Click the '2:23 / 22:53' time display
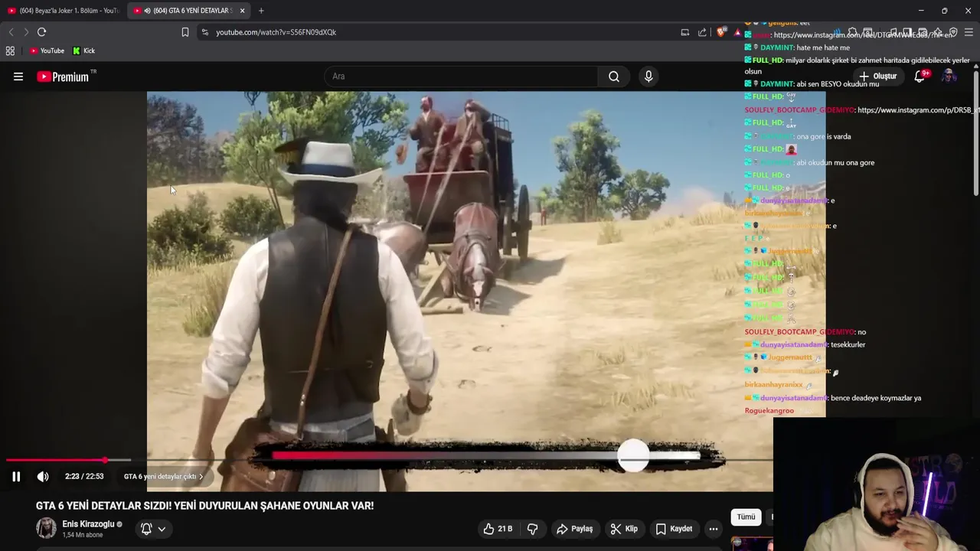The width and height of the screenshot is (980, 551). pyautogui.click(x=84, y=477)
